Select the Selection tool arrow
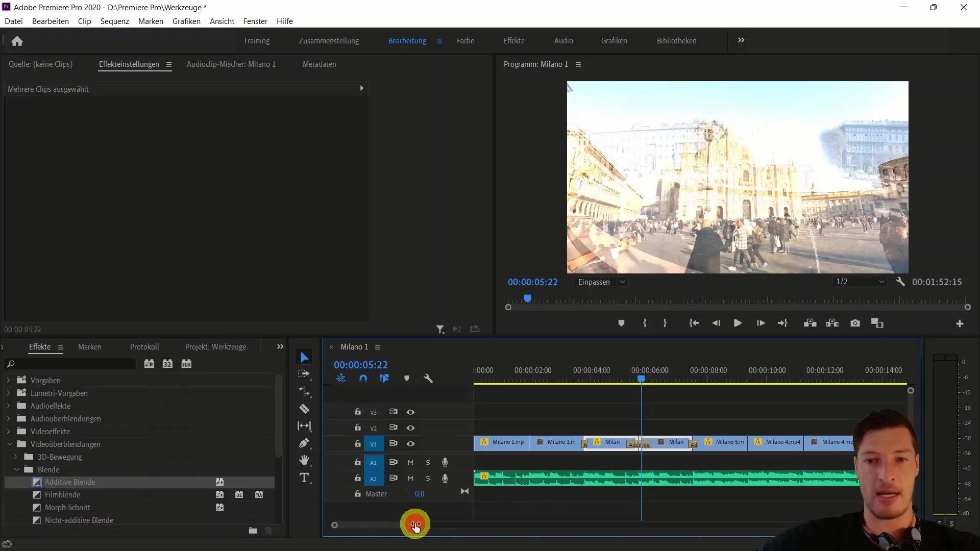980x551 pixels. 304,357
